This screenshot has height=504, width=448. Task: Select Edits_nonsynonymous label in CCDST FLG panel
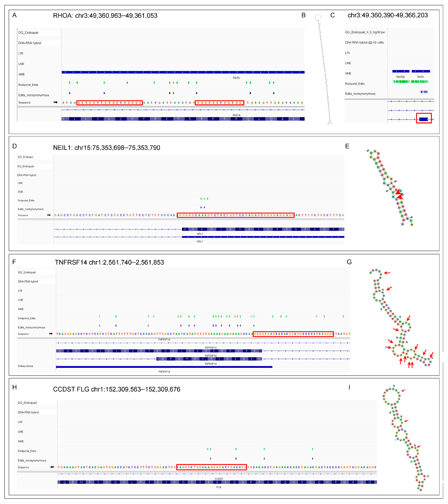[32, 461]
